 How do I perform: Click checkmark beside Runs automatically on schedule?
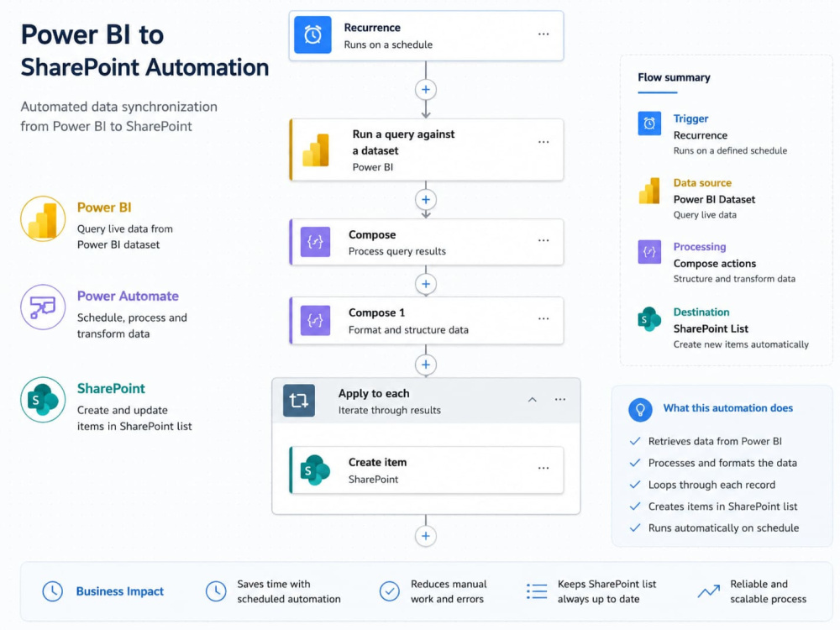pos(635,528)
